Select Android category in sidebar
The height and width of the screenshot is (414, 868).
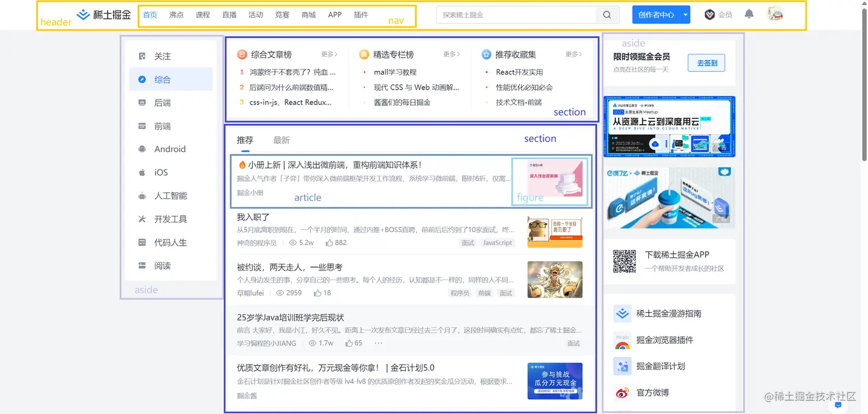coord(171,149)
